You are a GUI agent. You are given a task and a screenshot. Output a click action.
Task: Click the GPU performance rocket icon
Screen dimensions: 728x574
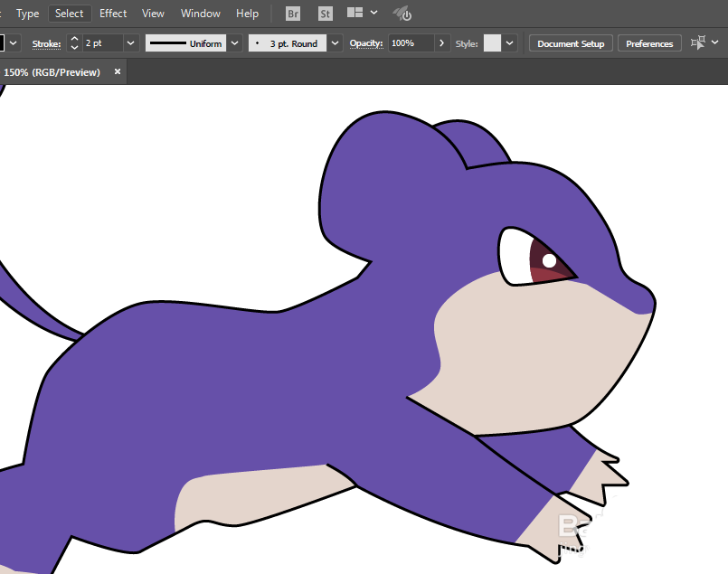pyautogui.click(x=402, y=14)
